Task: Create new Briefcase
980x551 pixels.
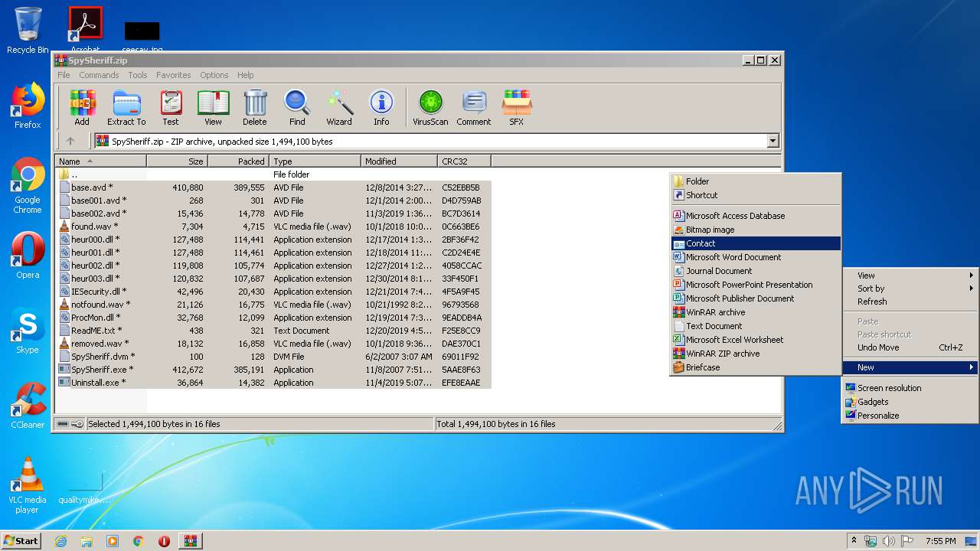Action: click(756, 367)
